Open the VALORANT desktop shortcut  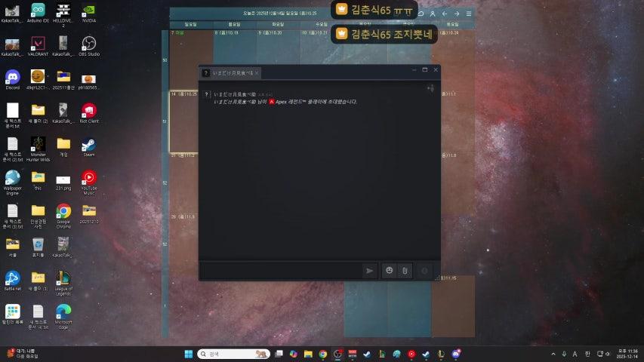pos(38,46)
